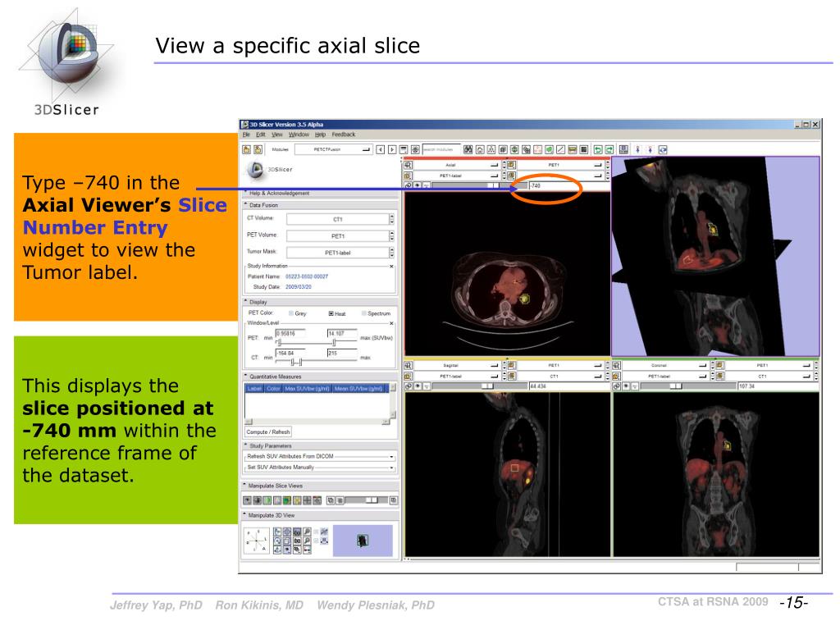Viewport: 840px width, 630px height.
Task: Toggle the Coronal slice visibility eye
Action: pyautogui.click(x=626, y=386)
